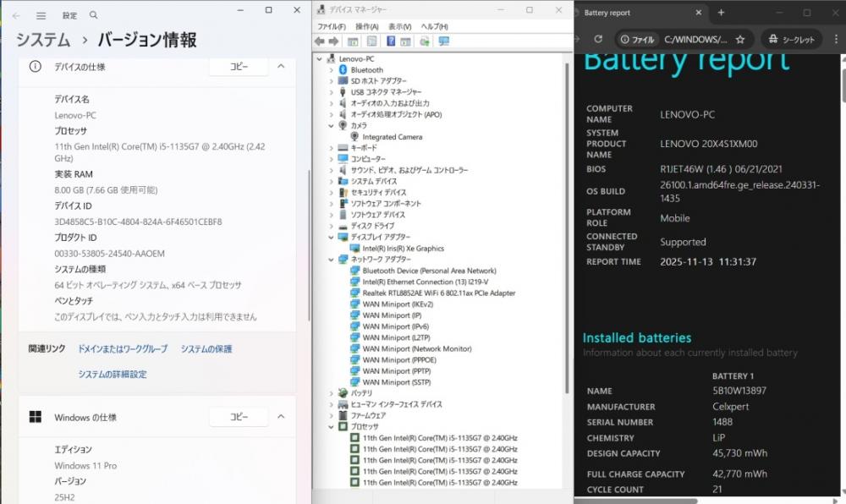This screenshot has height=504, width=846.
Task: Click the Forward arrow in Device Manager toolbar
Action: (x=333, y=41)
